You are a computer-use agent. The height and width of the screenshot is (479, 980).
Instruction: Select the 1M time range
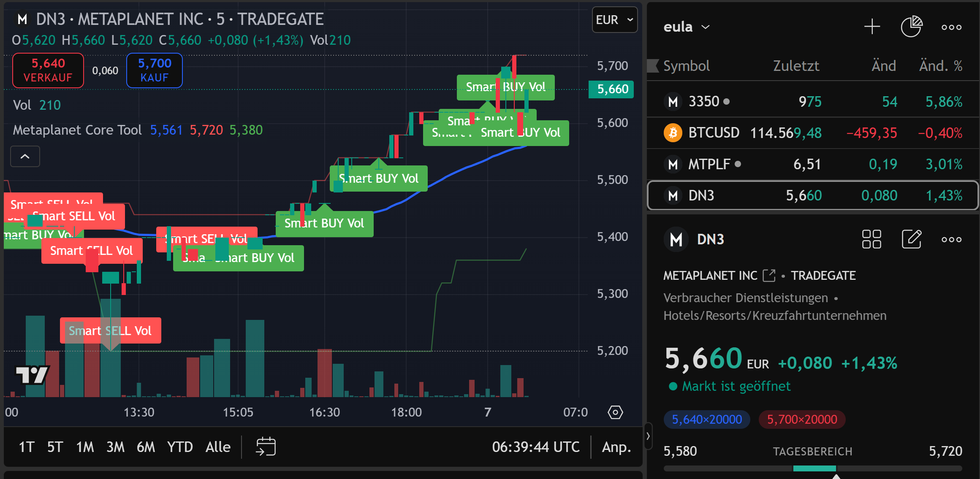[x=85, y=447]
